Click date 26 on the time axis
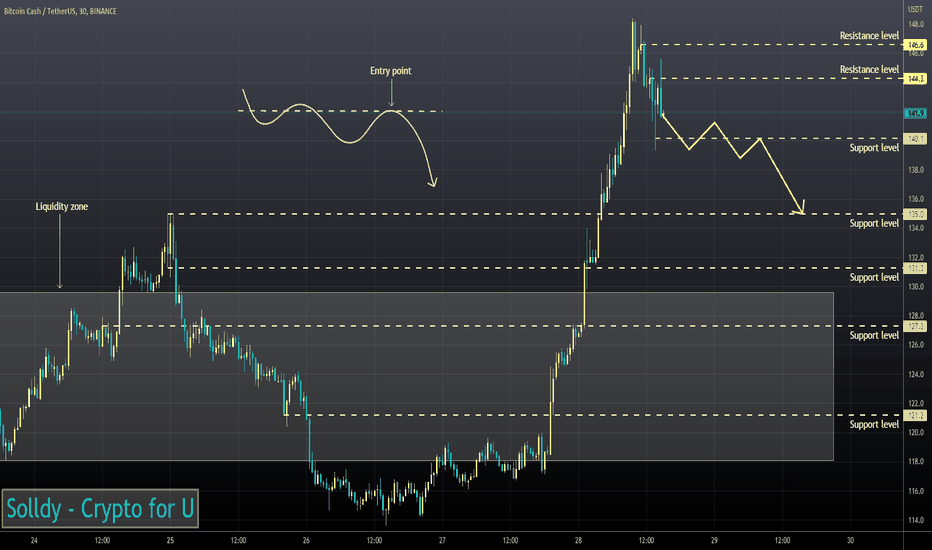932x550 pixels. click(306, 540)
